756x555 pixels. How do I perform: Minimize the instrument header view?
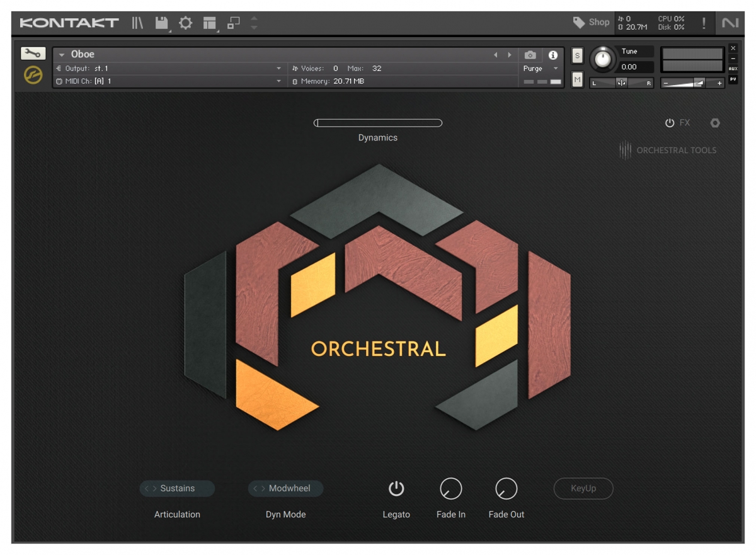[733, 58]
